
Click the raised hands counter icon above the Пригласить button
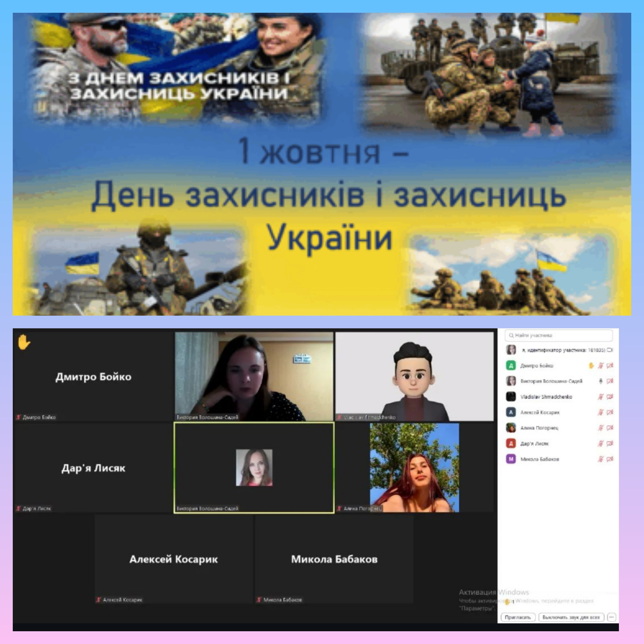(508, 602)
